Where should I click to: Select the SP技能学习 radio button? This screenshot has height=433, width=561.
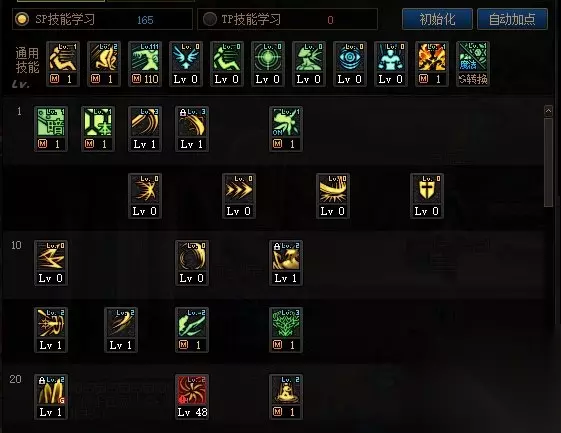pos(22,19)
